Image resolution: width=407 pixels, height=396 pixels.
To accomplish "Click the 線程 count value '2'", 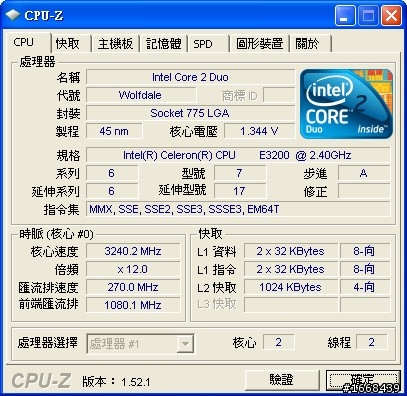I will (372, 342).
